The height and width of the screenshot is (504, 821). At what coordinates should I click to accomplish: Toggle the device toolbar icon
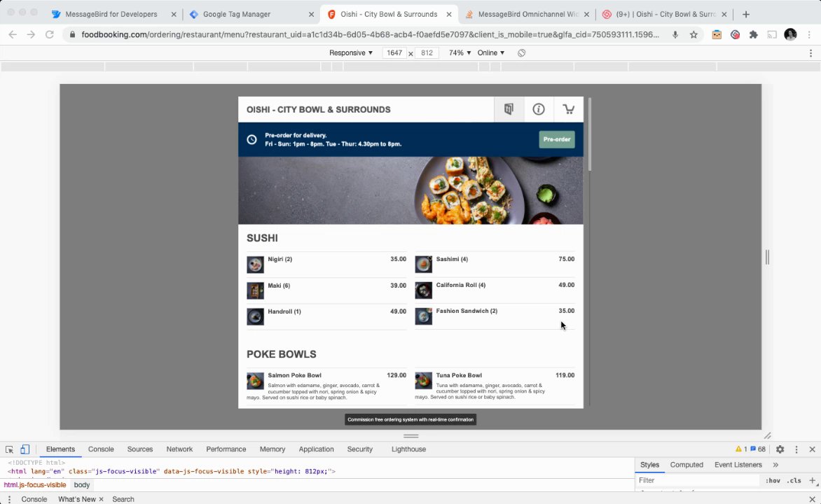coord(25,449)
